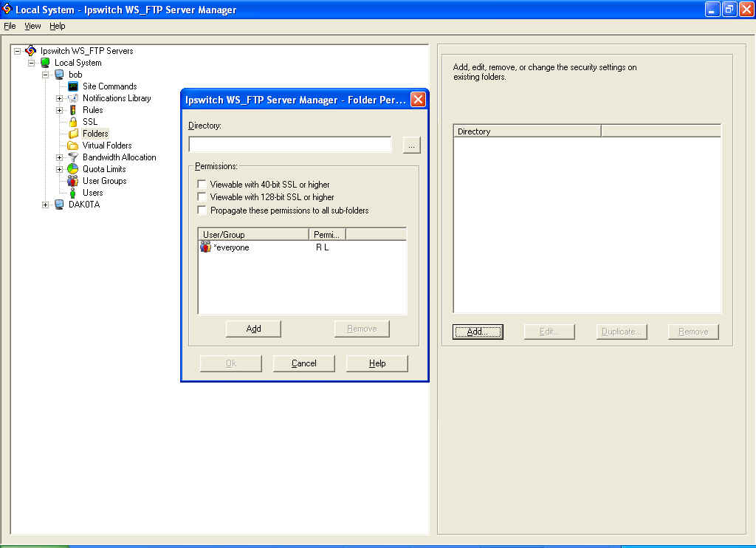This screenshot has width=756, height=548.
Task: Expand the DAKOTA host node
Action: (x=45, y=205)
